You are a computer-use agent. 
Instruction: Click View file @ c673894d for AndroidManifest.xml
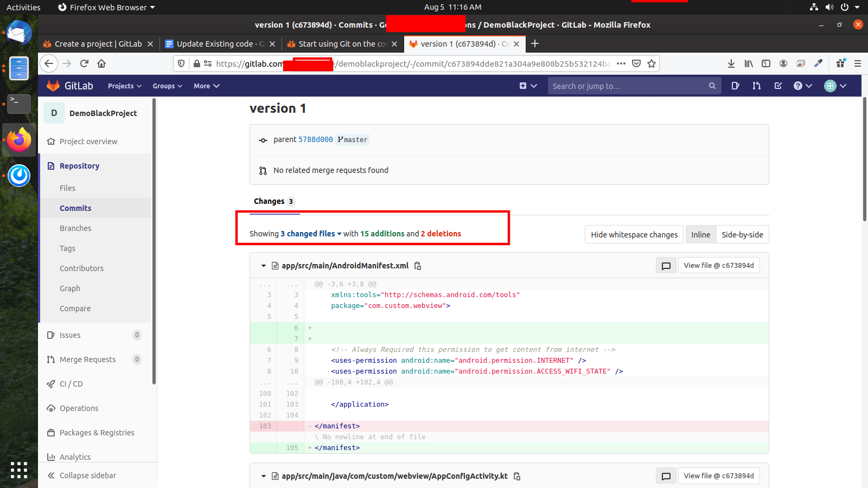pos(718,266)
